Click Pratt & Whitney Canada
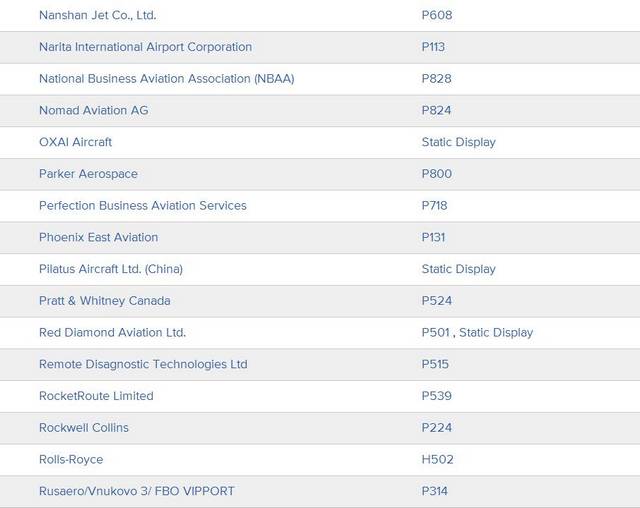The image size is (640, 508). [104, 301]
